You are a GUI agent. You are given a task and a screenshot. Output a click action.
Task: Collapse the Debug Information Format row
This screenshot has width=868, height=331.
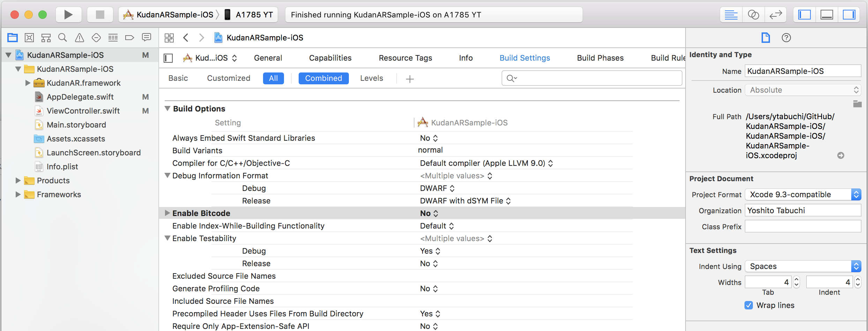[x=167, y=175]
